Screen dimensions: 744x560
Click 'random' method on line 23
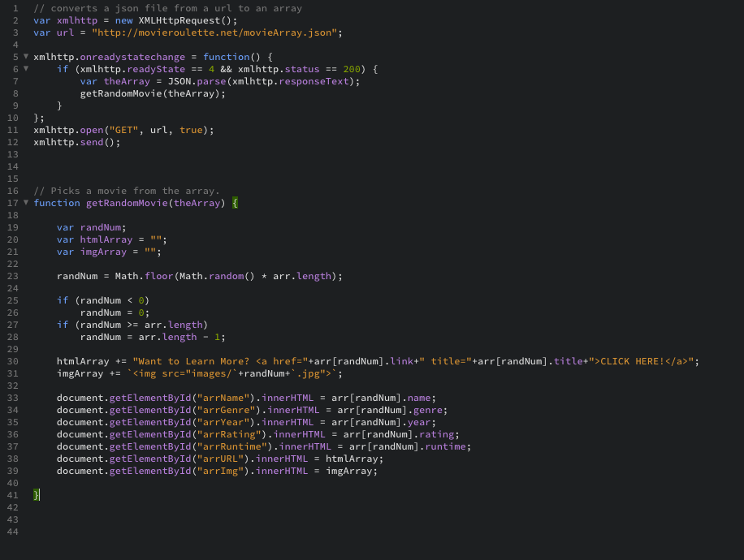(227, 276)
